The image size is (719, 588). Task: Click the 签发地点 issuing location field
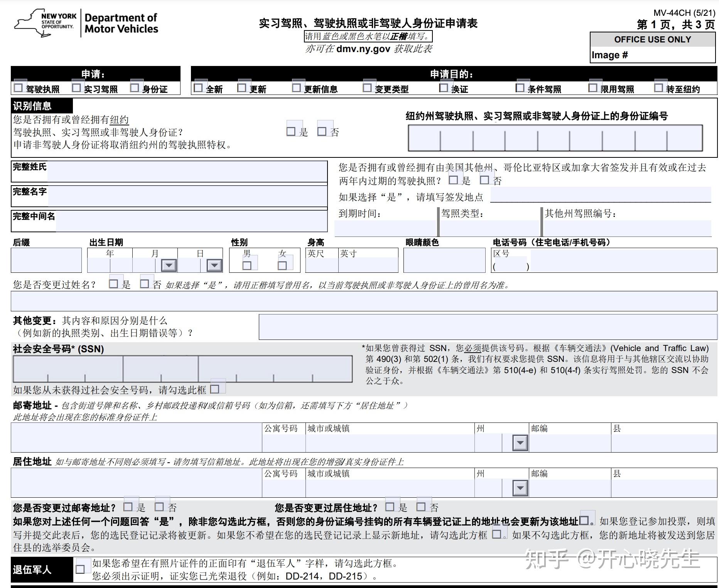click(601, 194)
